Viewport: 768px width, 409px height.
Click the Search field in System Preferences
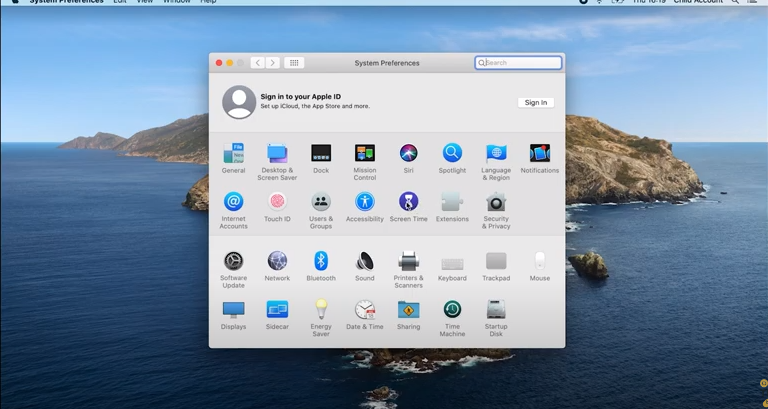[x=518, y=63]
